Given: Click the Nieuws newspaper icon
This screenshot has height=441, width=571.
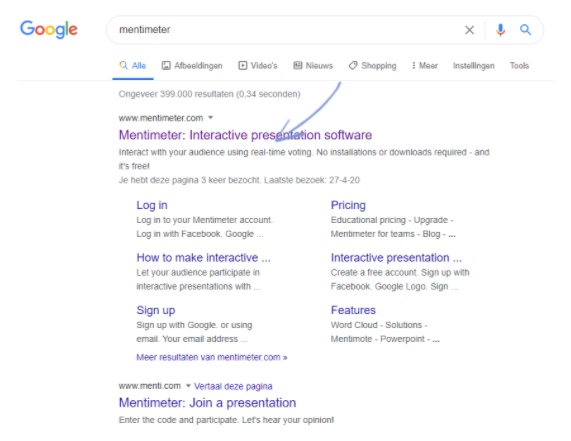Looking at the screenshot, I should click(x=298, y=66).
